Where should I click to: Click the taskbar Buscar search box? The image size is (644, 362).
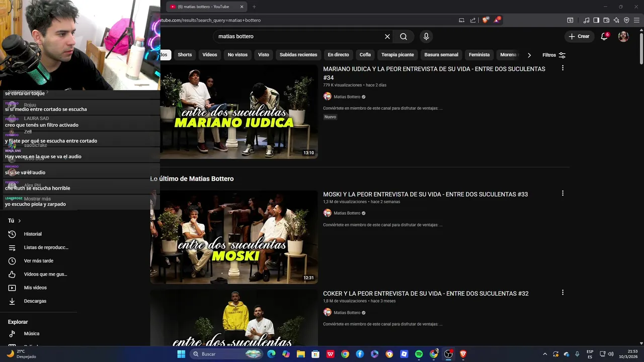(227, 354)
